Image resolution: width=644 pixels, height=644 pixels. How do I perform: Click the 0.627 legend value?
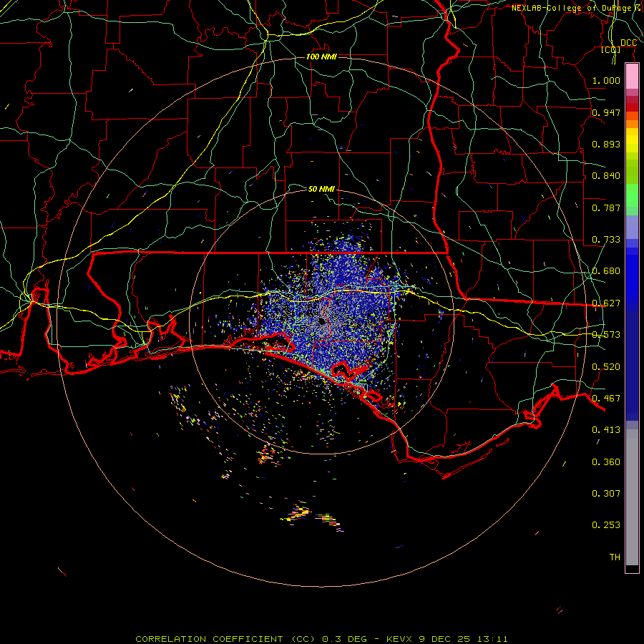click(x=606, y=303)
